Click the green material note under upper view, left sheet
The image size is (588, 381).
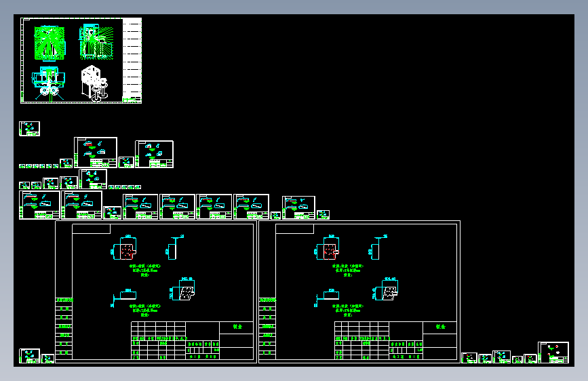(144, 270)
